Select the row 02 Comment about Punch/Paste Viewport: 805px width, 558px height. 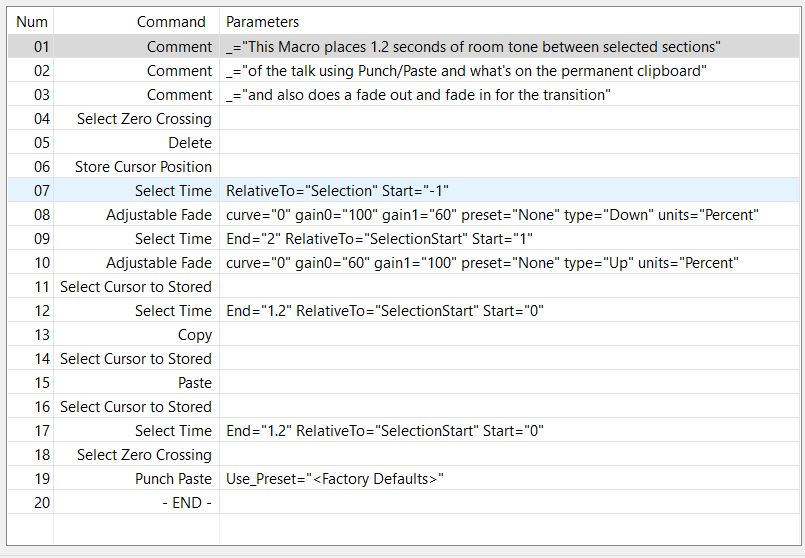pyautogui.click(x=404, y=71)
